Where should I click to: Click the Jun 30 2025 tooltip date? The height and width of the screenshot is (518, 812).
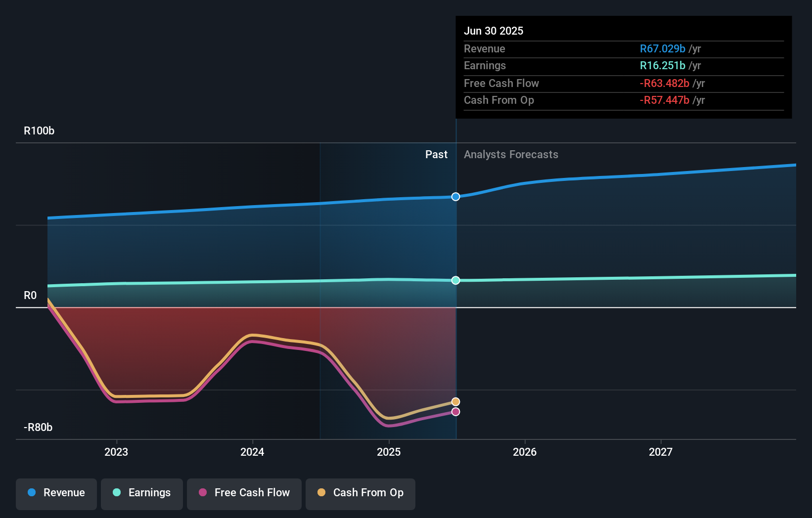point(494,31)
